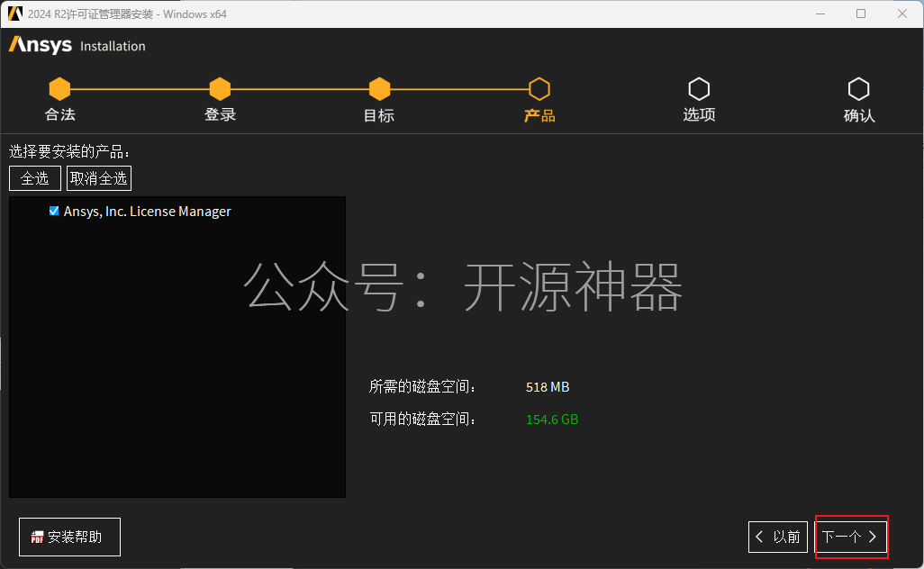This screenshot has width=924, height=569.
Task: Uncheck the Ansys, Inc. License Manager checkbox
Action: pos(54,211)
